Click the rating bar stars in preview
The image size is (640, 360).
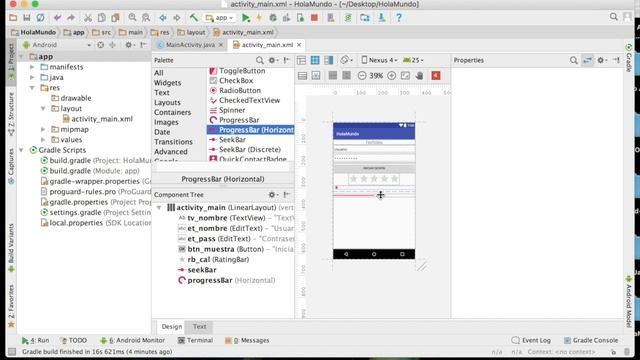click(374, 179)
